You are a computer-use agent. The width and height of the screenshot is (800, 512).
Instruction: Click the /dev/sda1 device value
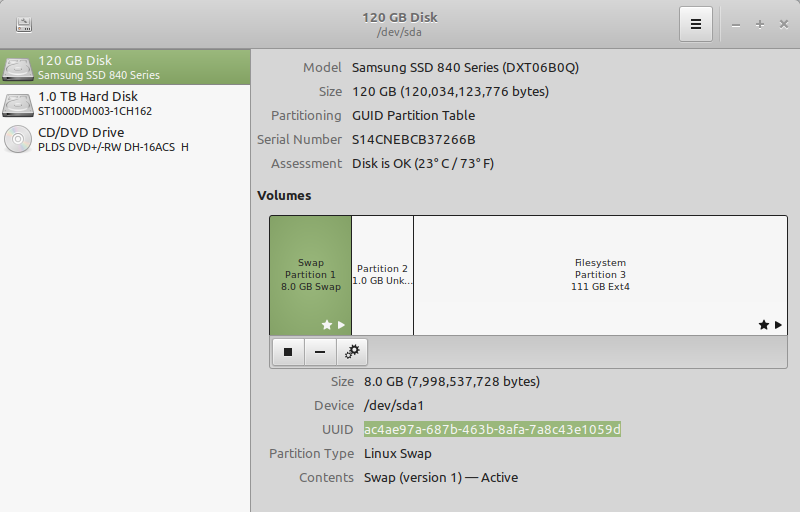394,405
